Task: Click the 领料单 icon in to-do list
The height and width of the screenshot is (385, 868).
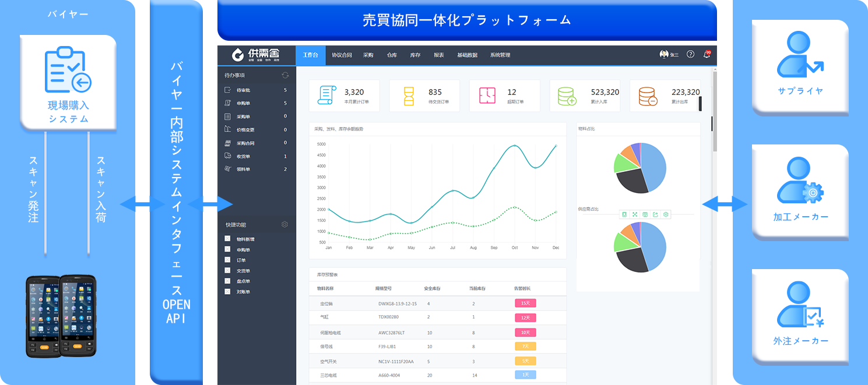Action: (x=228, y=169)
